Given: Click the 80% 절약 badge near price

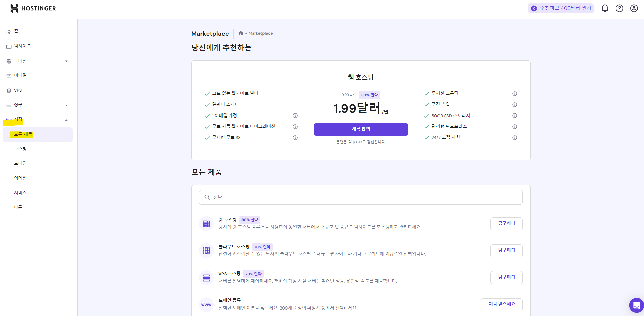Looking at the screenshot, I should [x=369, y=95].
